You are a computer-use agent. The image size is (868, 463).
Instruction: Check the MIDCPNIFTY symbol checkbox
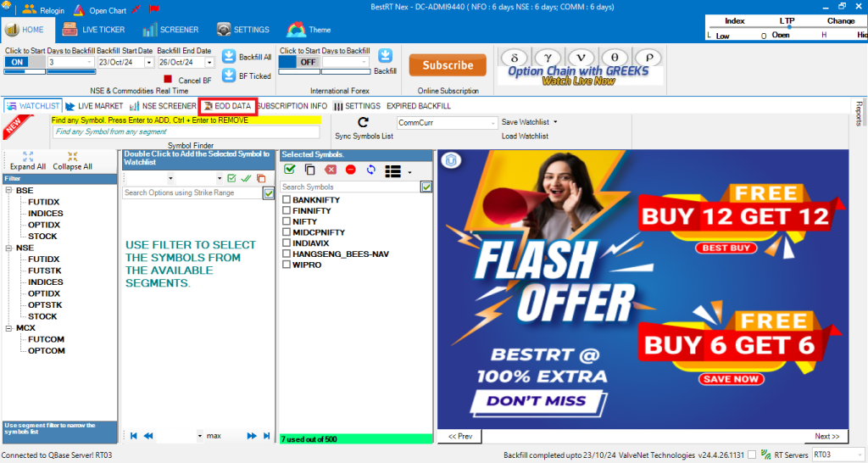[x=287, y=232]
